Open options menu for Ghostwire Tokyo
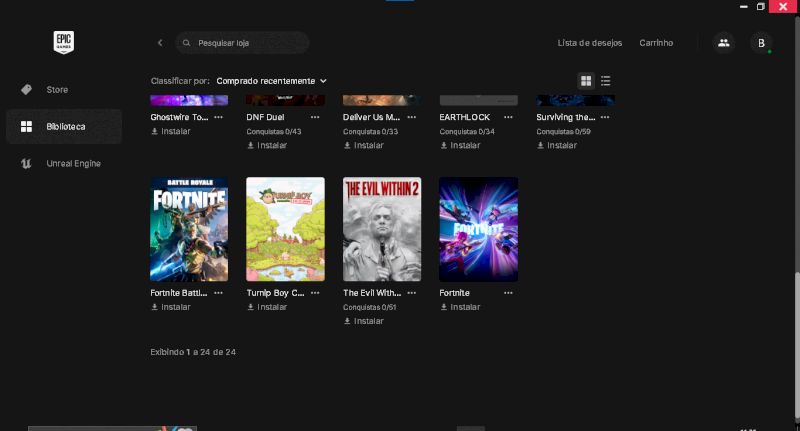This screenshot has height=431, width=800. [x=218, y=117]
